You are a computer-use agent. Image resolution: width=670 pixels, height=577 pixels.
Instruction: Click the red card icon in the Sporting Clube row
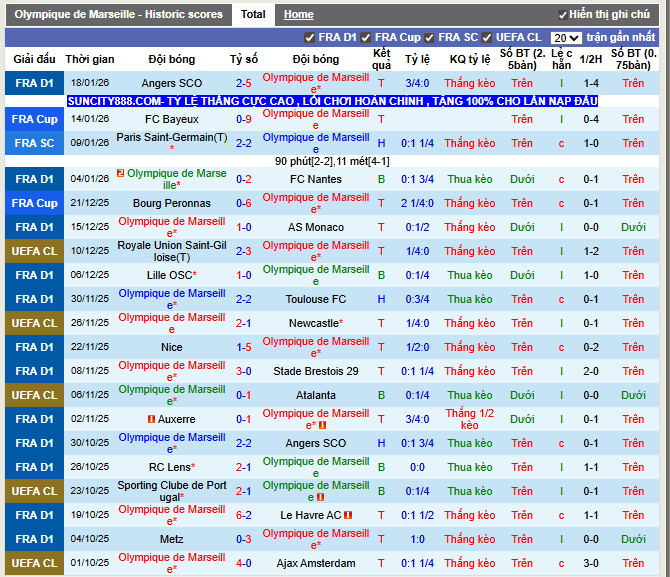tap(320, 497)
